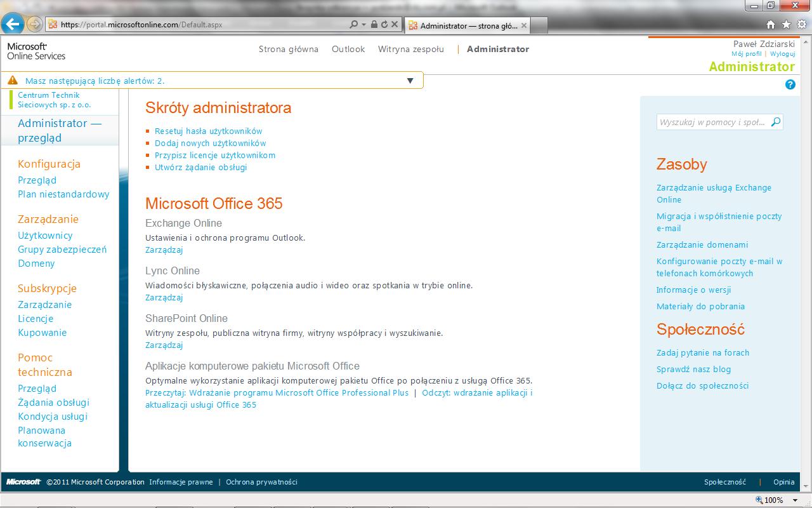812x508 pixels.
Task: Click the stop loading X icon
Action: (394, 25)
